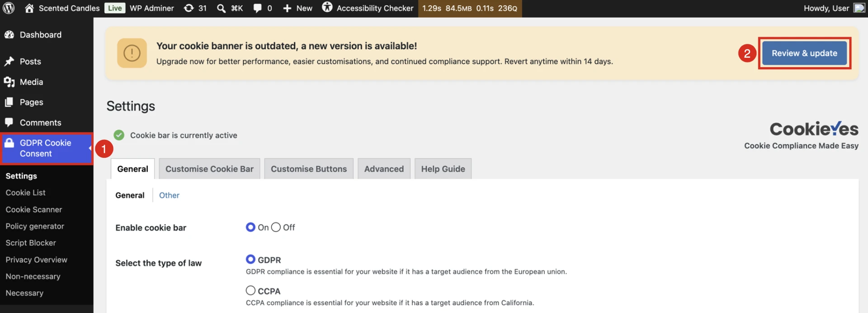
Task: Open the Customise Buttons tab
Action: (x=309, y=169)
